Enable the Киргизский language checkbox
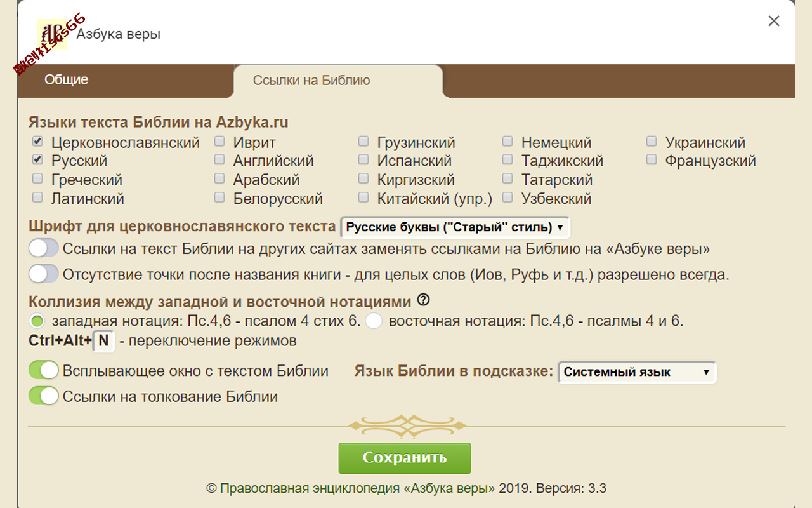 pyautogui.click(x=363, y=178)
